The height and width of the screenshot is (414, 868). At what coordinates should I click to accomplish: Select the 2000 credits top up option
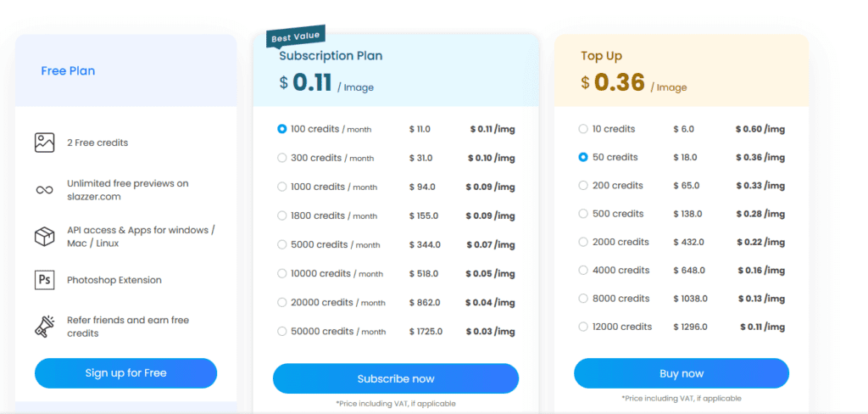(x=582, y=242)
